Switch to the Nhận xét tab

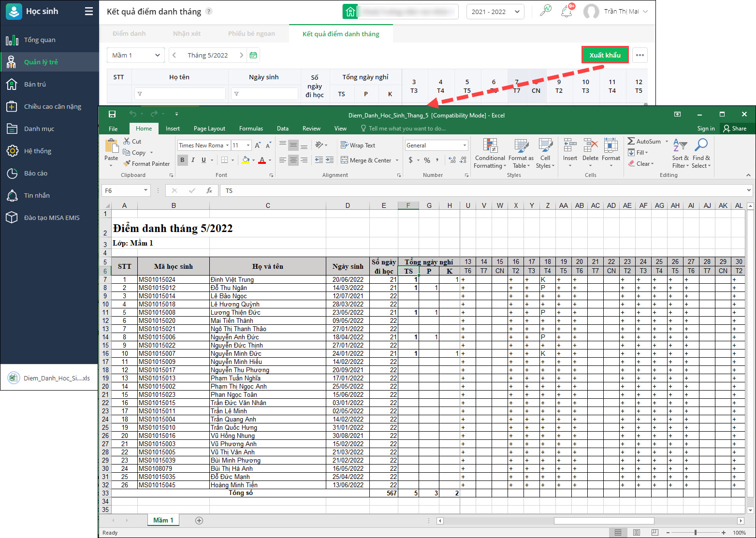click(x=187, y=34)
